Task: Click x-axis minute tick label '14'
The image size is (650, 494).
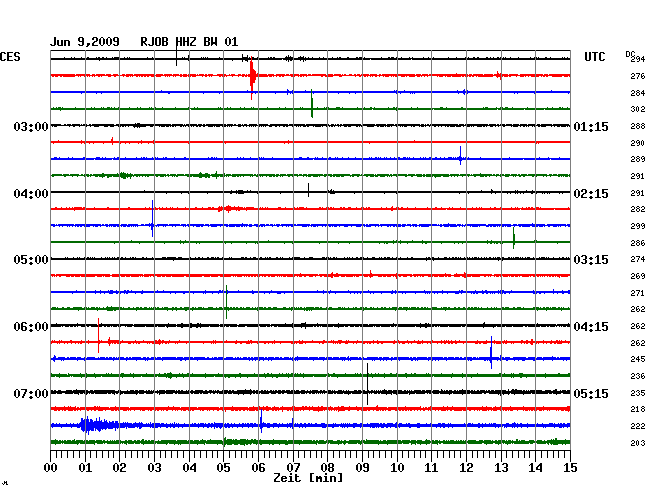Action: point(536,468)
